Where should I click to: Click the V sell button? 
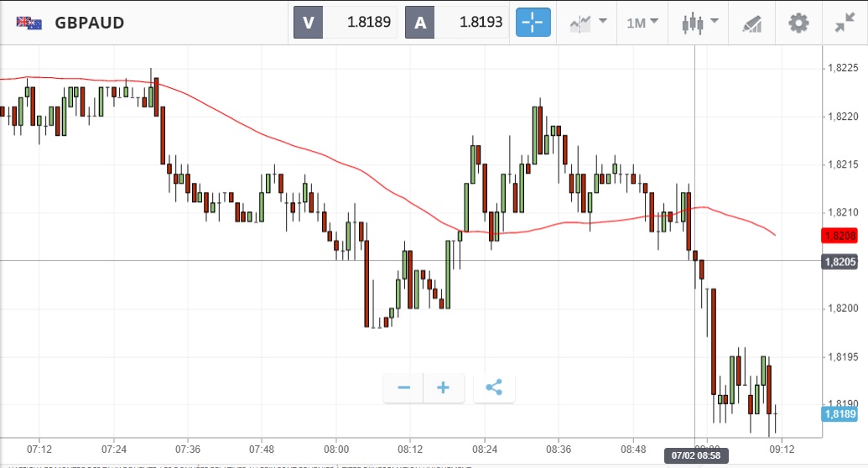[x=308, y=23]
